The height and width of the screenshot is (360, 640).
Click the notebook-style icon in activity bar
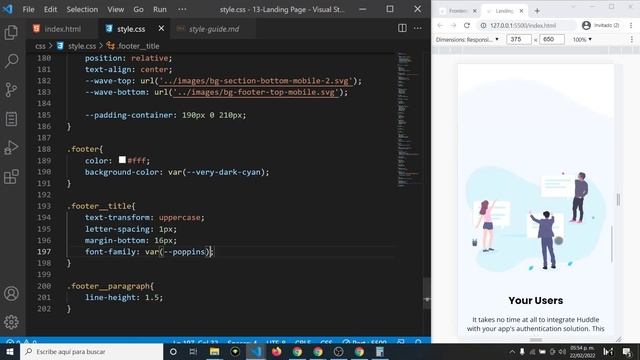[11, 119]
